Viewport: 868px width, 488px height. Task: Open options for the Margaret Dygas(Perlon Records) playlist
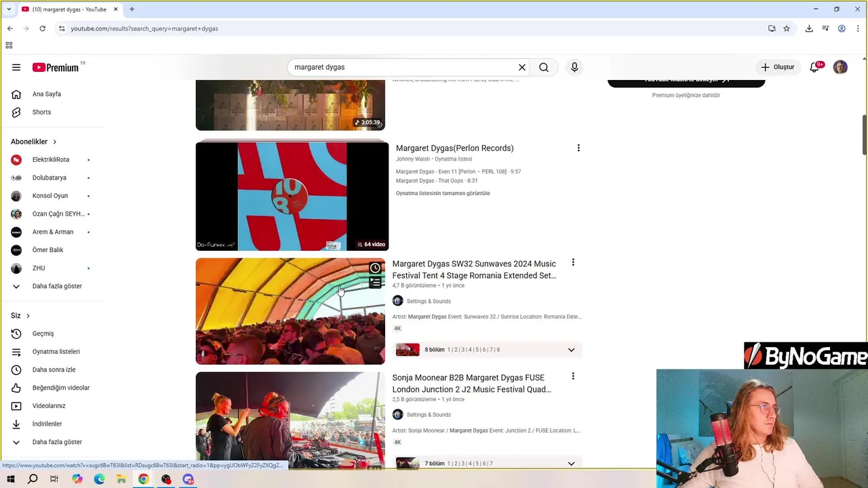pyautogui.click(x=578, y=148)
